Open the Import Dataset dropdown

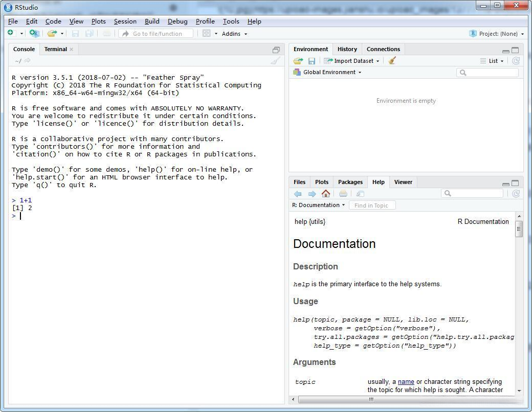(x=351, y=61)
